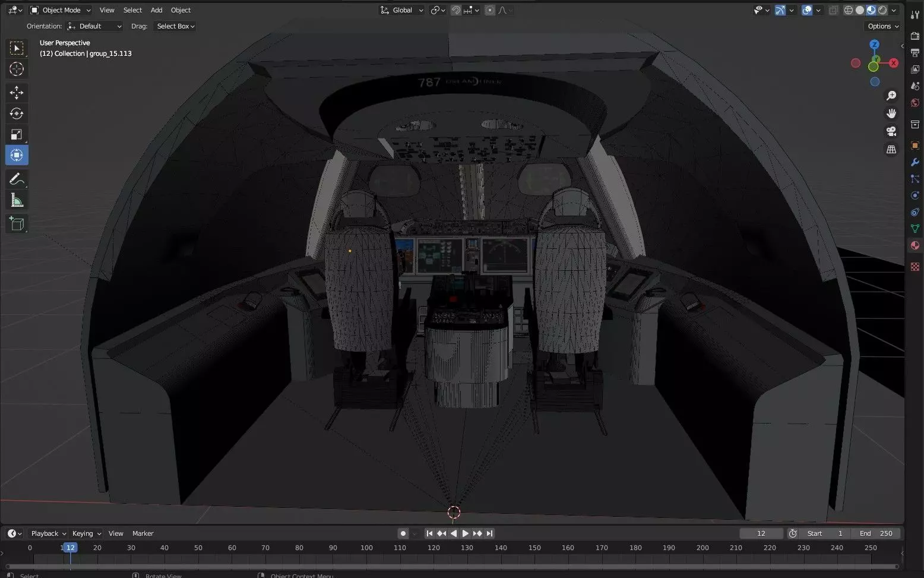Switch to wireframe shading
Image resolution: width=924 pixels, height=578 pixels.
pos(849,10)
